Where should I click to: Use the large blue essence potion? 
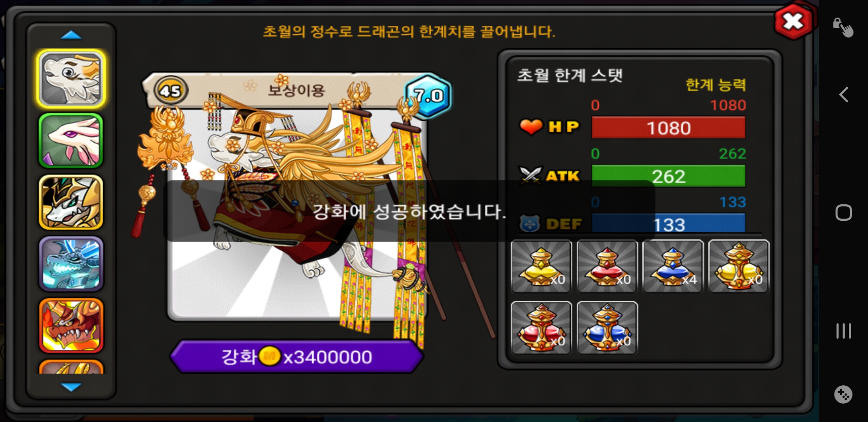pos(607,328)
